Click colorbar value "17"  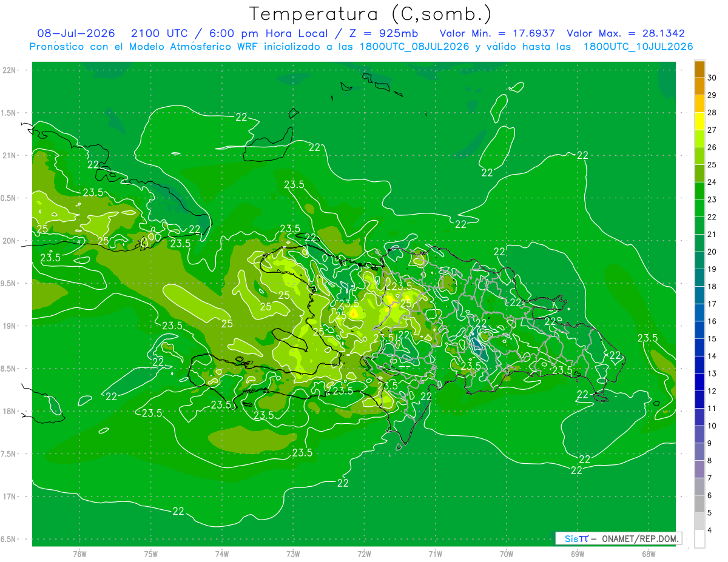tap(712, 304)
